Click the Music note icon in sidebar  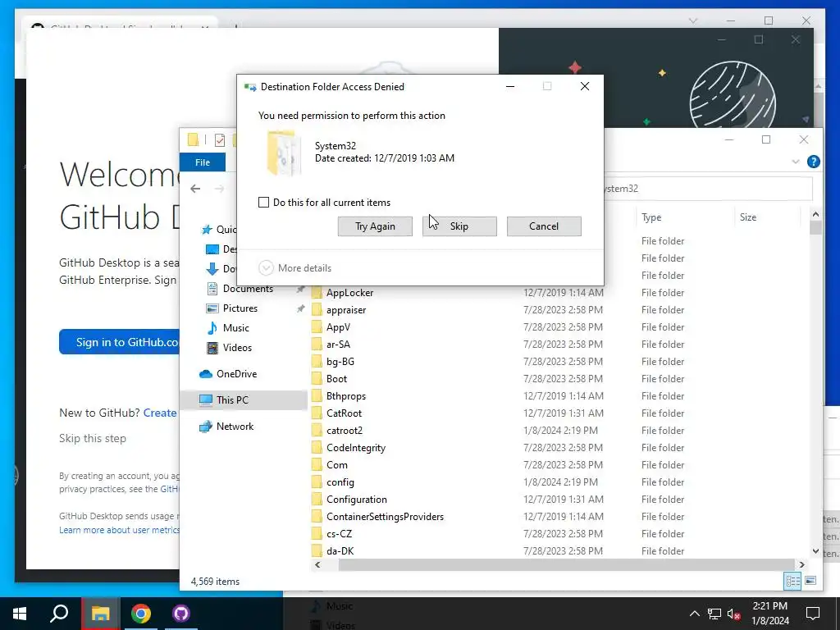click(212, 328)
